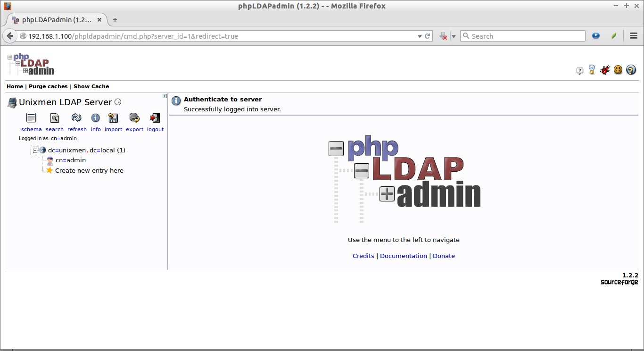Click the crossed-out download toolbar icon
The width and height of the screenshot is (644, 351).
(443, 36)
